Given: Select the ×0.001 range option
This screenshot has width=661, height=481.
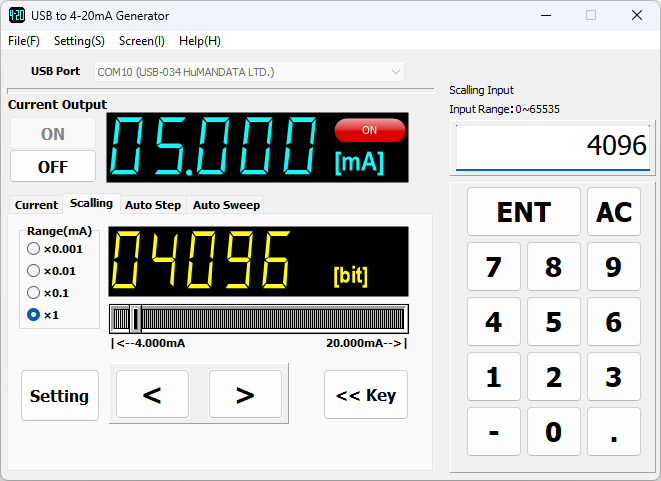Looking at the screenshot, I should 55,249.
